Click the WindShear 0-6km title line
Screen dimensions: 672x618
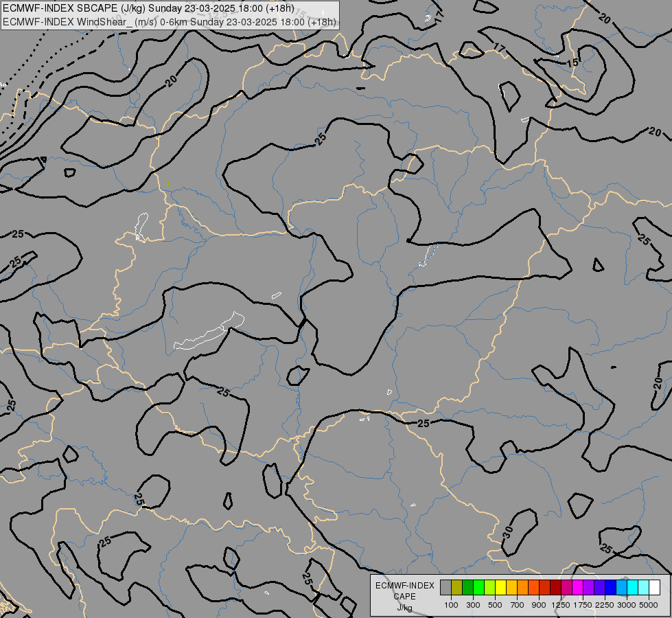[x=170, y=22]
